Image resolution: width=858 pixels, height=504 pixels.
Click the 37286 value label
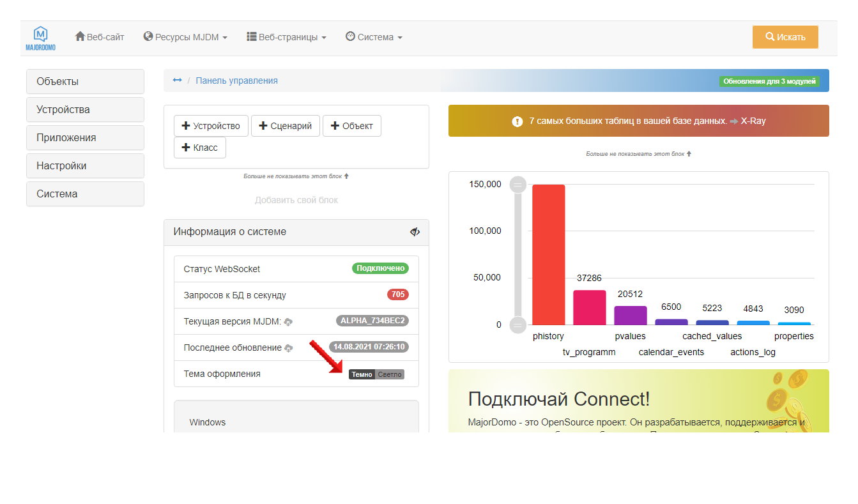point(589,279)
